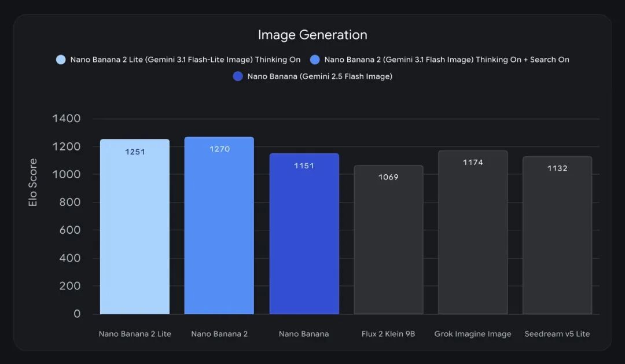625x364 pixels.
Task: Click legend text 'Nano Banana 2 Lite (Gemini 3.1 Flash-Lite Image) Thinking On'
Action: pyautogui.click(x=185, y=60)
